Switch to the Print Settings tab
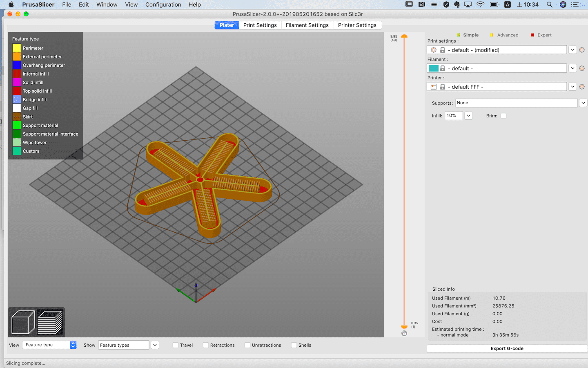588x368 pixels. (260, 25)
